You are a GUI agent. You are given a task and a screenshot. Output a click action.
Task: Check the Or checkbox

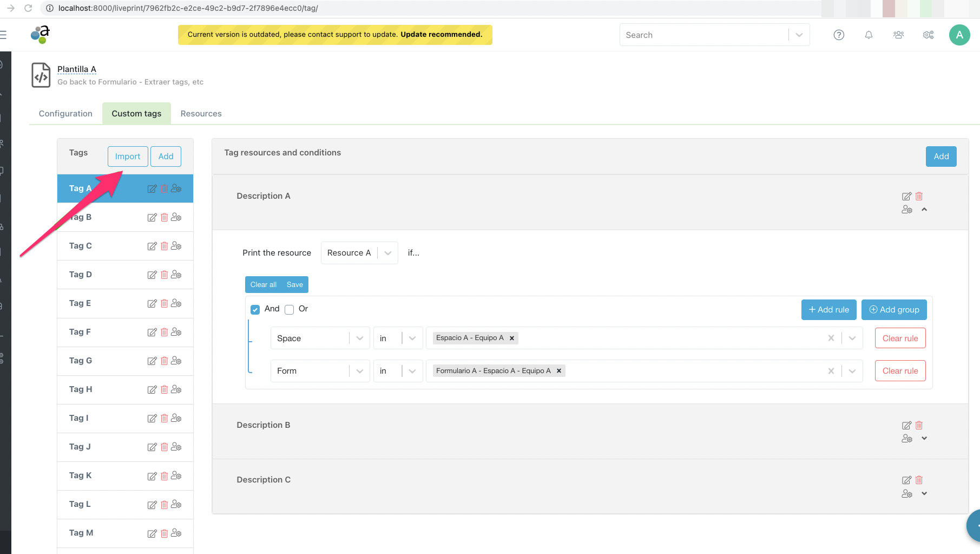pyautogui.click(x=290, y=310)
